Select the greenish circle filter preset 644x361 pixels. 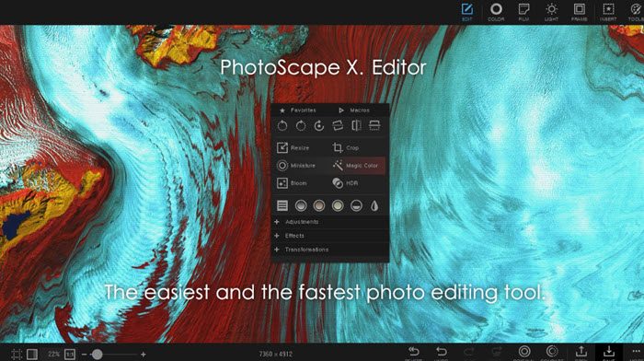point(338,205)
